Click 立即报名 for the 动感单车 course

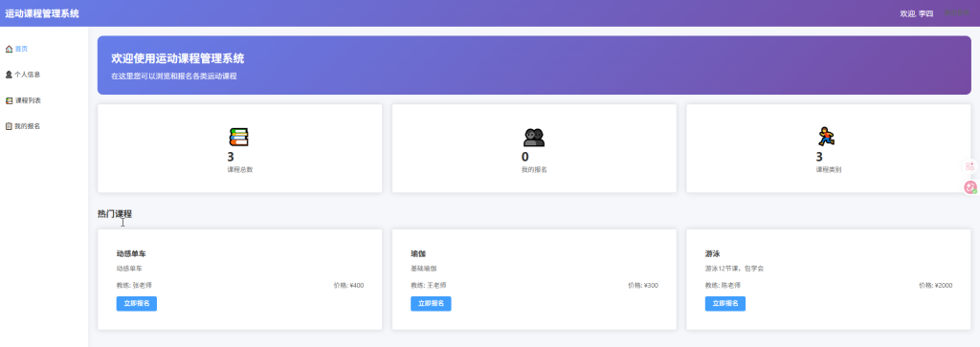(x=136, y=303)
